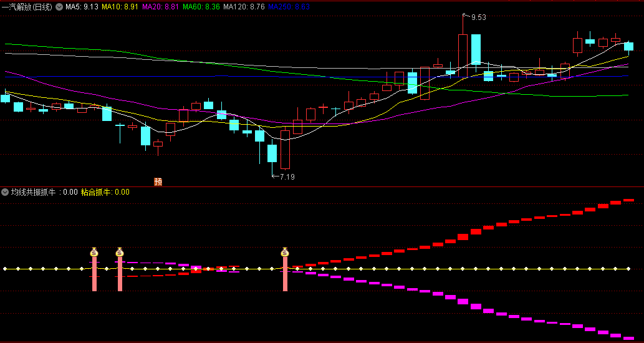Viewport: 644px width, 343px height.
Task: Click the yellow 粘合抓牛: 0.00 label
Action: pos(105,192)
